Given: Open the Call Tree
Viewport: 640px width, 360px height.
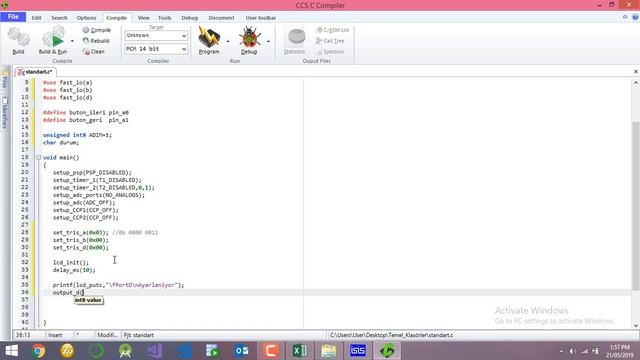Looking at the screenshot, I should click(x=330, y=41).
